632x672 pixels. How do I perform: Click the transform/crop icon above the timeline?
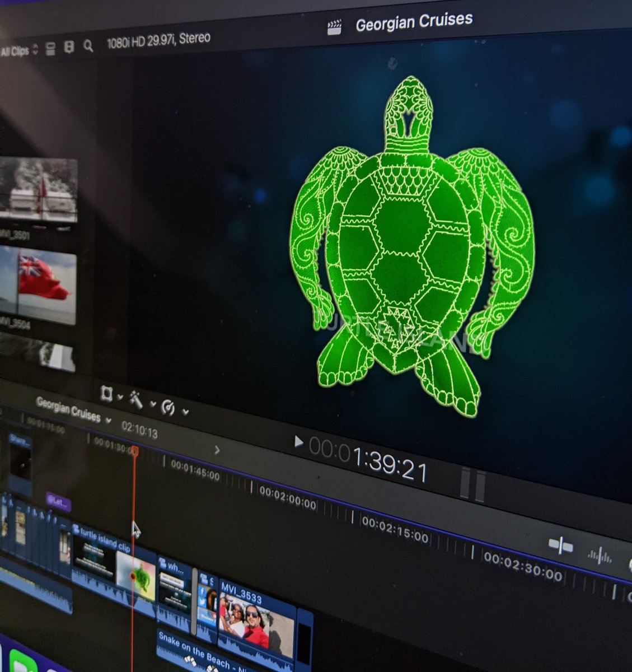pos(107,394)
